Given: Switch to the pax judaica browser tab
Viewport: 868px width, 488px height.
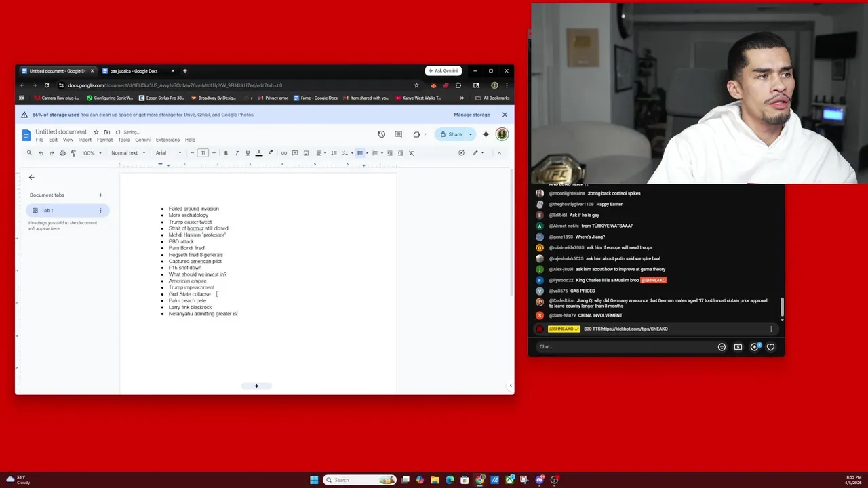Looking at the screenshot, I should tap(139, 71).
